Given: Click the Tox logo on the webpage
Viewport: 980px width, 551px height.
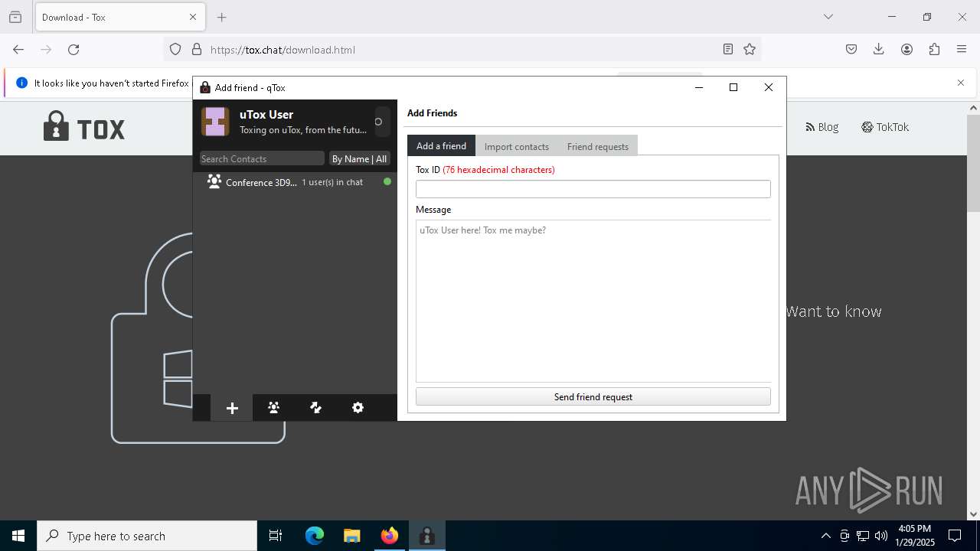Looking at the screenshot, I should (84, 127).
